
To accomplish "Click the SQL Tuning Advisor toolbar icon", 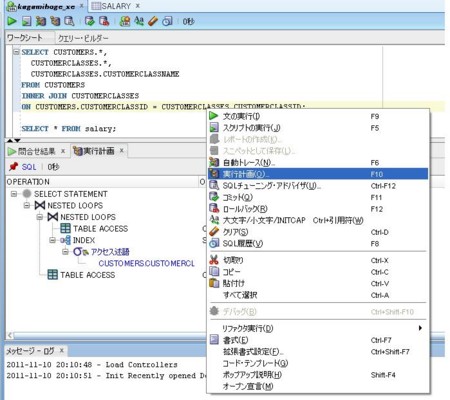I will point(69,21).
